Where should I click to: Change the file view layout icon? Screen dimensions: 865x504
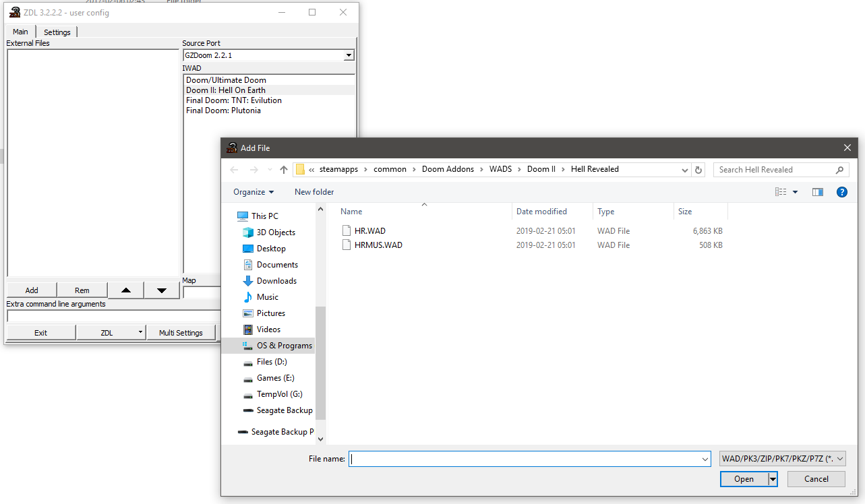(x=781, y=192)
